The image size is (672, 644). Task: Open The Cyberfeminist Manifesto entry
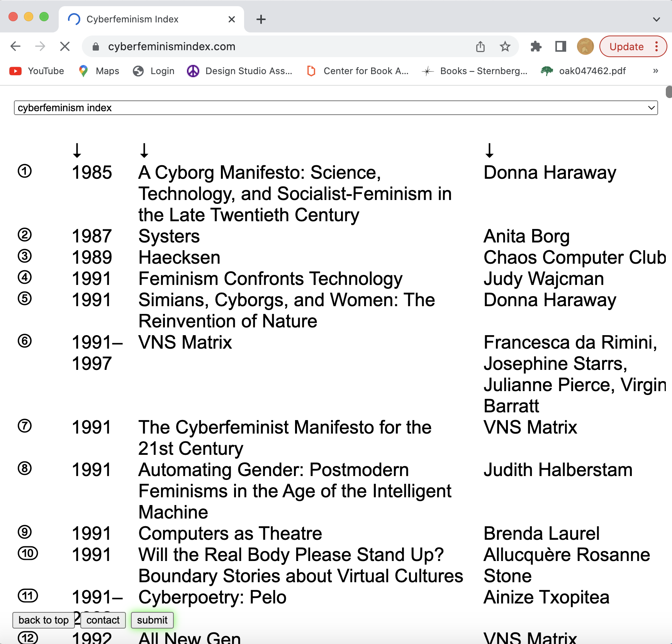tap(285, 438)
